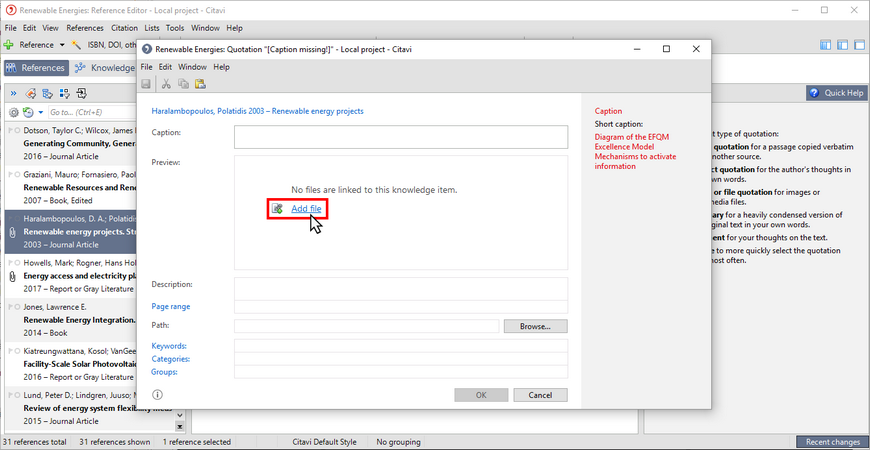Open File menu in quotation dialog
870x450 pixels.
[x=146, y=67]
